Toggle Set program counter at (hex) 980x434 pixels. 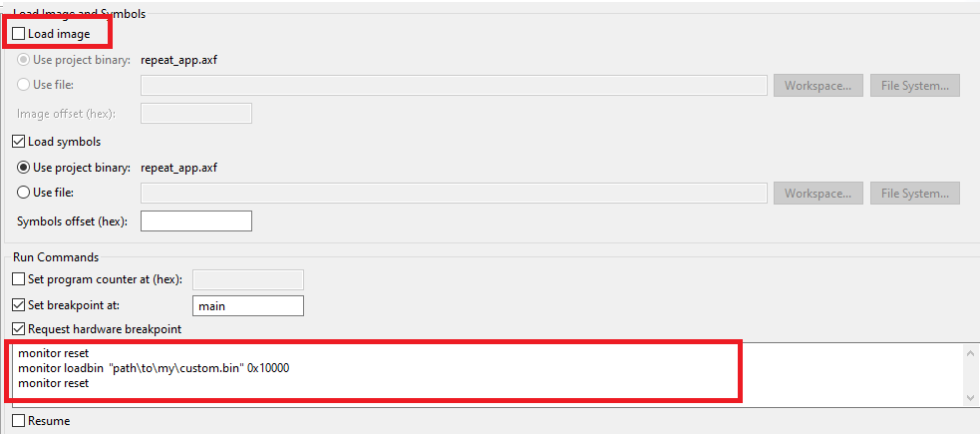click(19, 279)
